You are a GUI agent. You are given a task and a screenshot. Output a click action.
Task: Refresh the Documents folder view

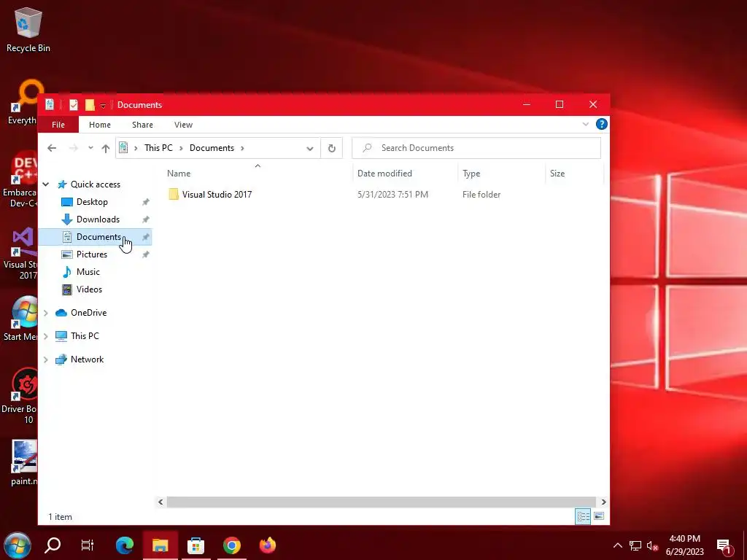[332, 148]
